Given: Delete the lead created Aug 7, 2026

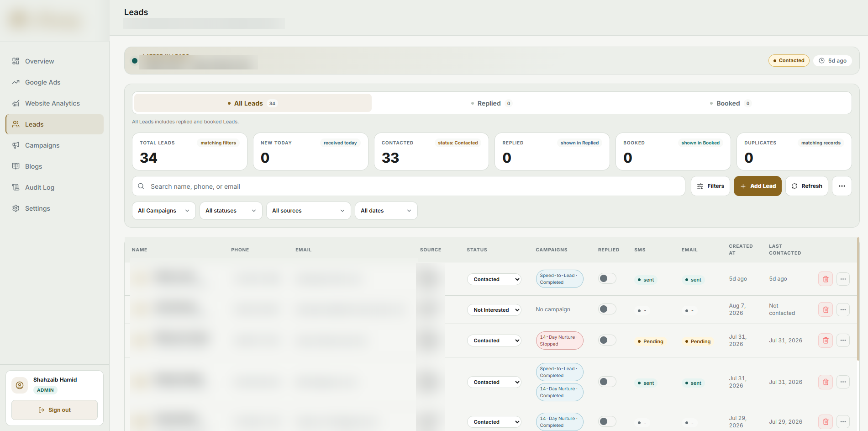Looking at the screenshot, I should 826,310.
